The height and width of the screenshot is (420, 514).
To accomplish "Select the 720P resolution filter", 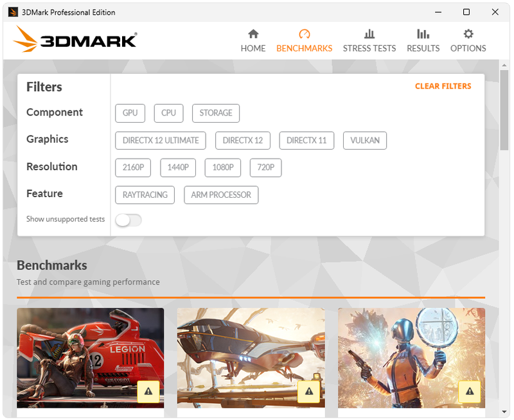I will (265, 168).
